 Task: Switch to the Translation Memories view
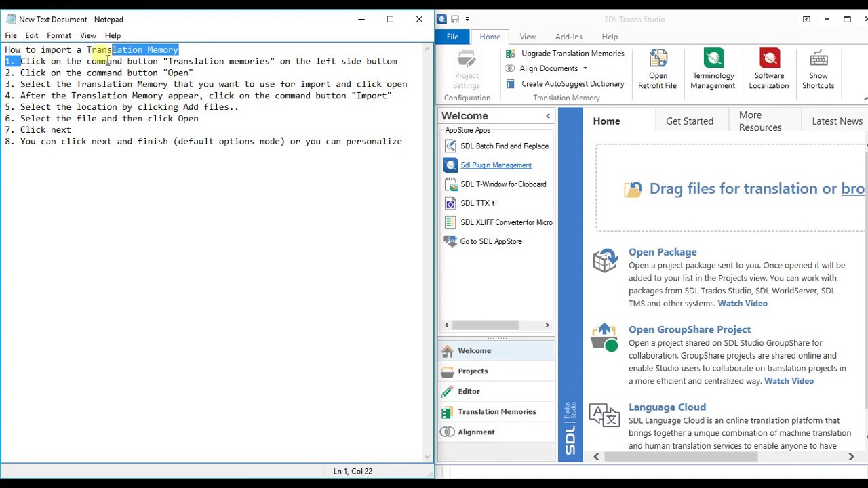(496, 411)
